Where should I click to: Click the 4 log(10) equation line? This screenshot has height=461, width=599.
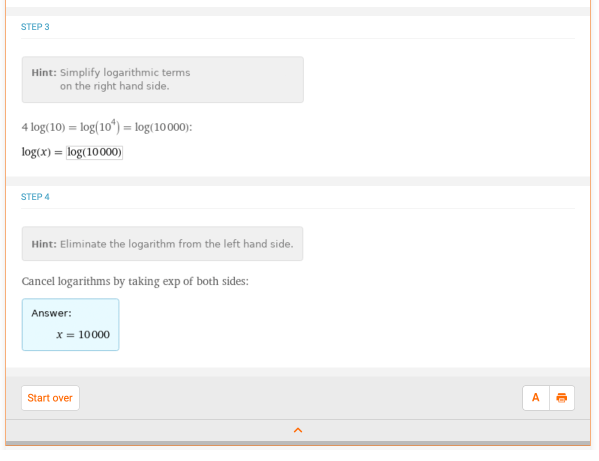click(x=107, y=127)
